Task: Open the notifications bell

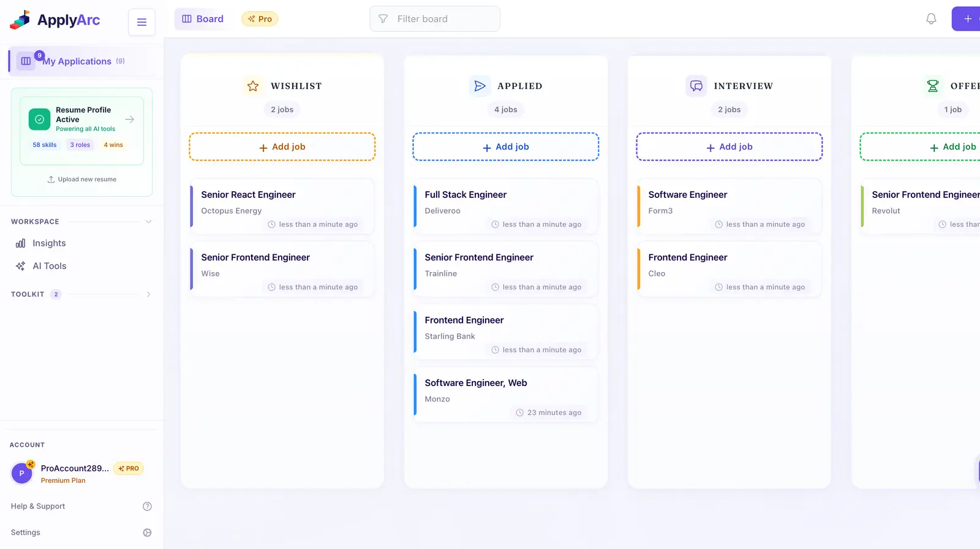Action: tap(931, 19)
